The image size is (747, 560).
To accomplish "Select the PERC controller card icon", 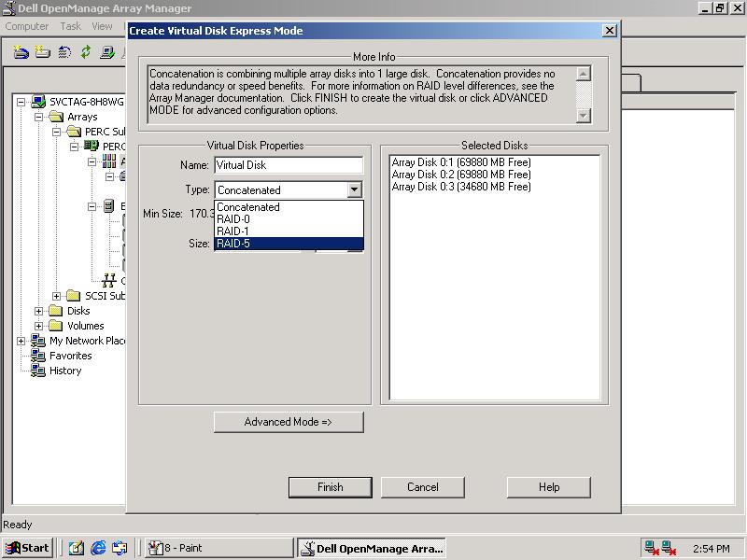I will [x=92, y=146].
